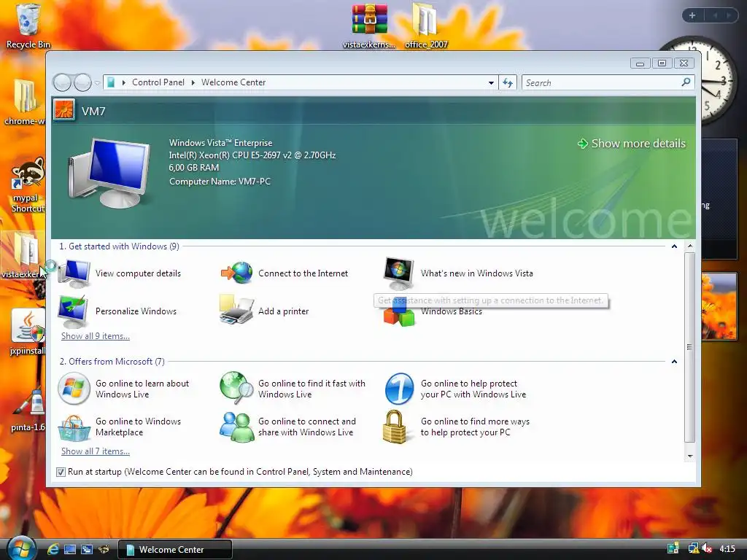Click the Welcome Center vertical scrollbar thumb
The height and width of the screenshot is (560, 747).
(x=690, y=347)
